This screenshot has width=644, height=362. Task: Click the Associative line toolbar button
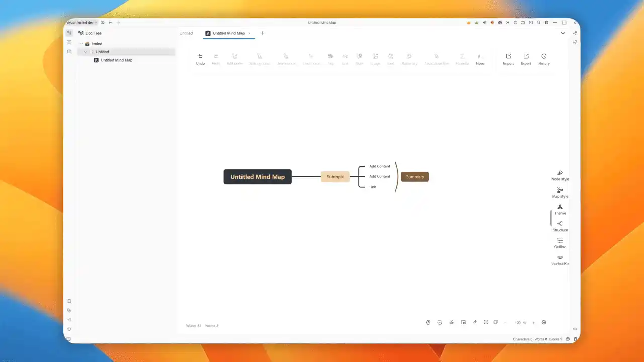[436, 59]
